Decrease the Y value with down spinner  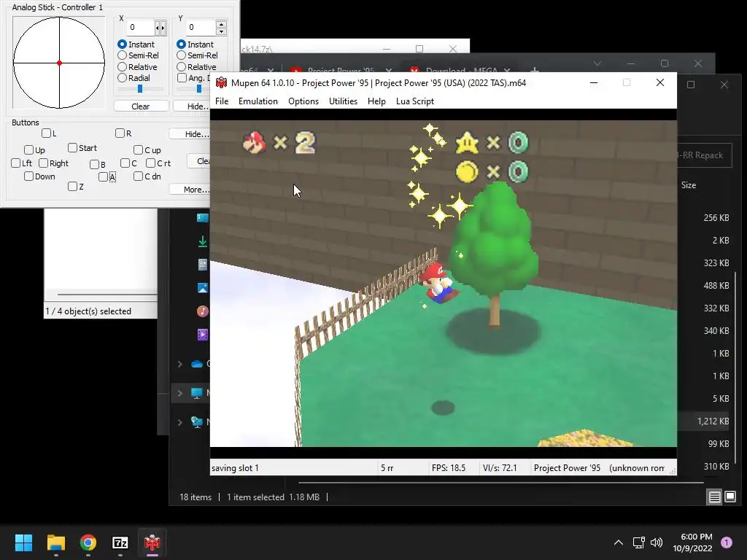tap(221, 31)
